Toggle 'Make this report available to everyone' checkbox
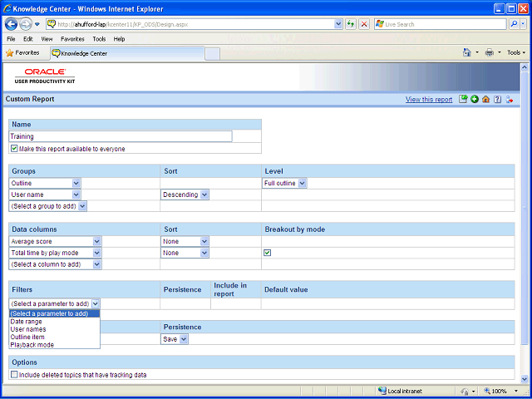This screenshot has height=399, width=532. coord(14,149)
